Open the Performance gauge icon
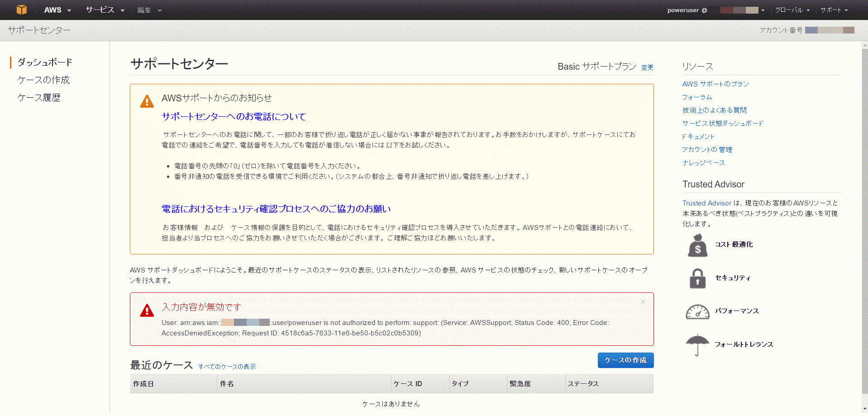 coord(697,311)
